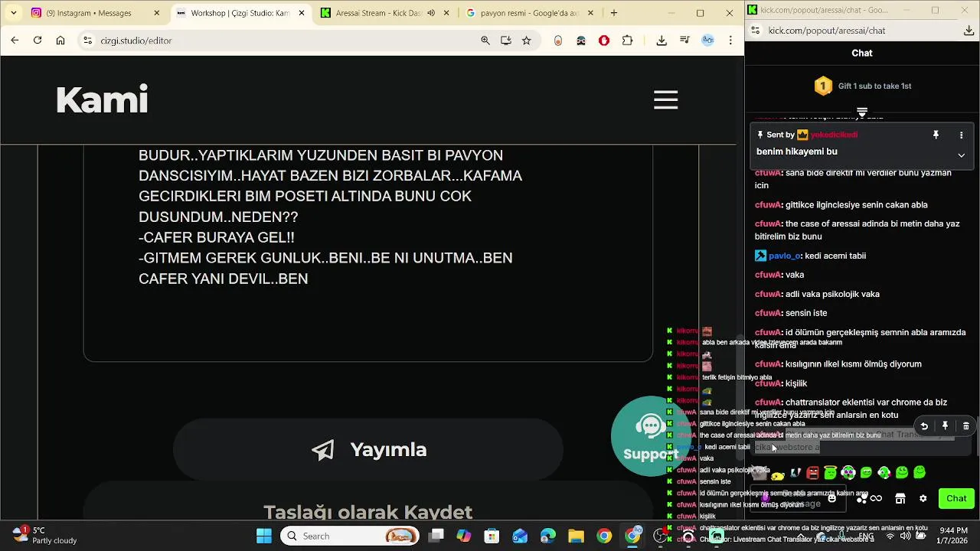Open the media controls icon in the toolbar
Image resolution: width=980 pixels, height=551 pixels.
684,41
